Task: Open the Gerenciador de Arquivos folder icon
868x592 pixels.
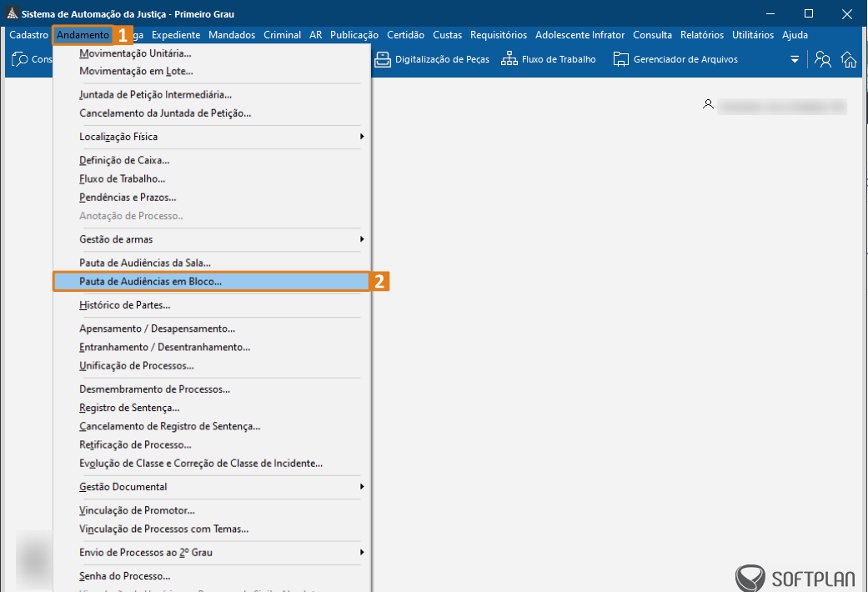Action: (620, 59)
